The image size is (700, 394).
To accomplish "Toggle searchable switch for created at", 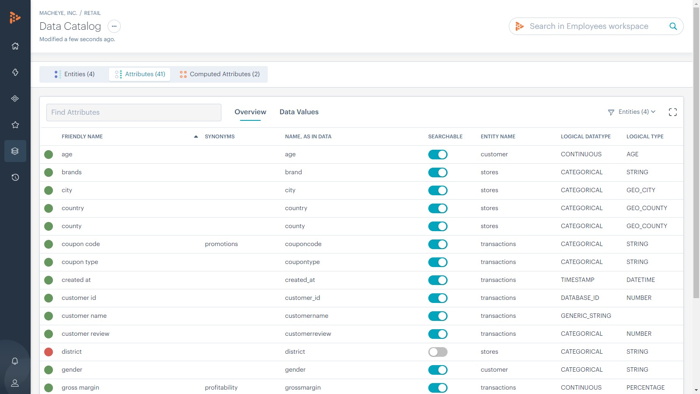I will (438, 280).
